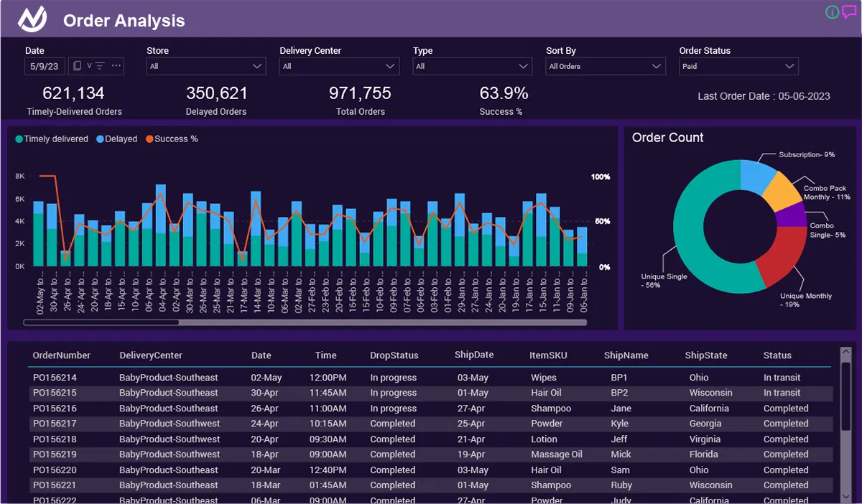Toggle the Timely delivered legend item

(x=52, y=139)
